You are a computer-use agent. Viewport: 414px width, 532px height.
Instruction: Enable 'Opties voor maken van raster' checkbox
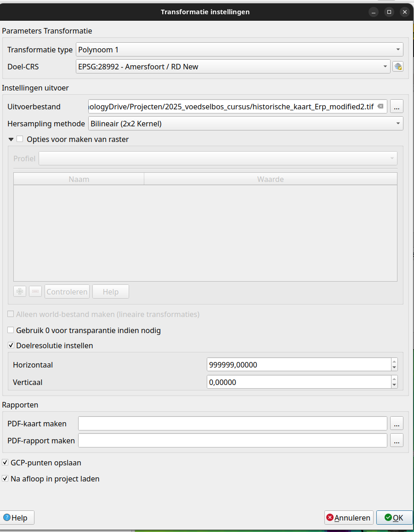(20, 139)
